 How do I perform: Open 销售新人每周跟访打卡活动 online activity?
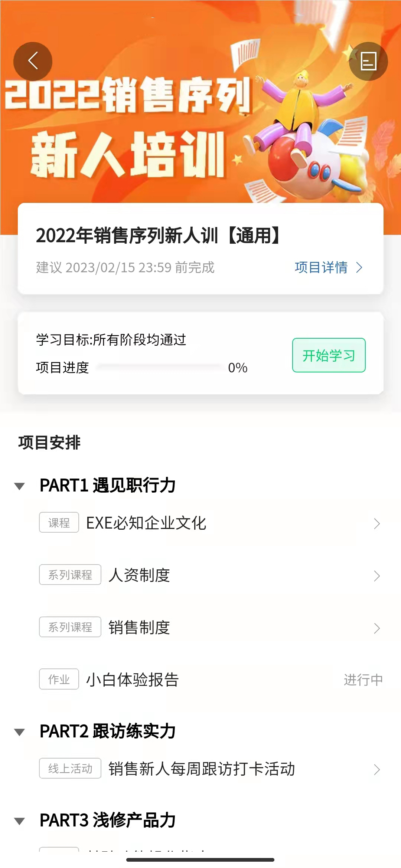point(202,769)
